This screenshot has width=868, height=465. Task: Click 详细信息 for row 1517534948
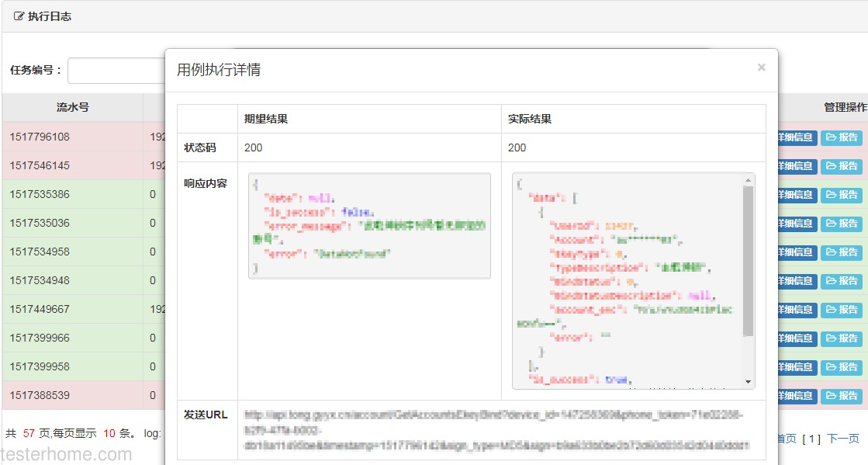coord(797,281)
